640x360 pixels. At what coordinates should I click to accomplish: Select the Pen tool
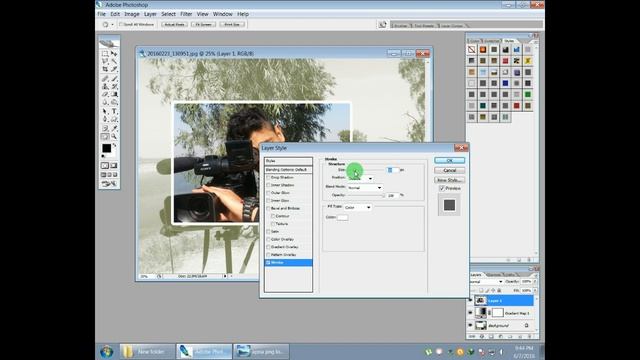105,119
